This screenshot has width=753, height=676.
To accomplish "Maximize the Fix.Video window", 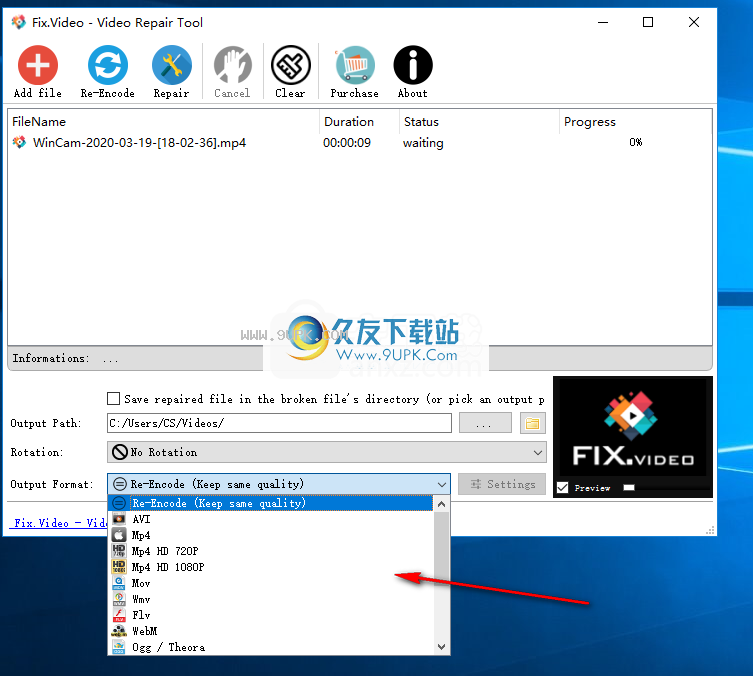I will [x=648, y=22].
